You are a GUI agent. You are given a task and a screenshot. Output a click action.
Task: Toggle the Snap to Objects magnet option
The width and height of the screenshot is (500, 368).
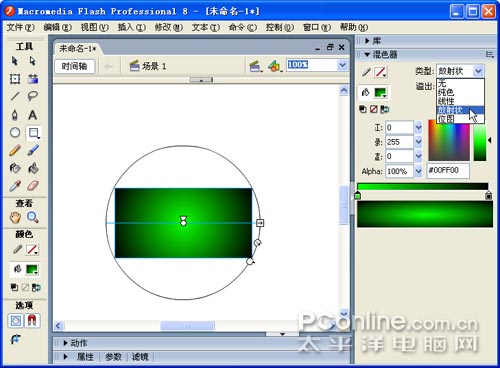click(x=32, y=321)
